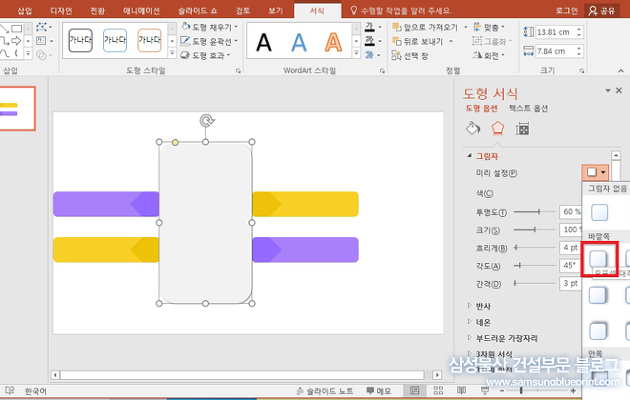Open the 디자인 ribbon tab
Viewport: 630px width, 400px height.
pyautogui.click(x=61, y=11)
